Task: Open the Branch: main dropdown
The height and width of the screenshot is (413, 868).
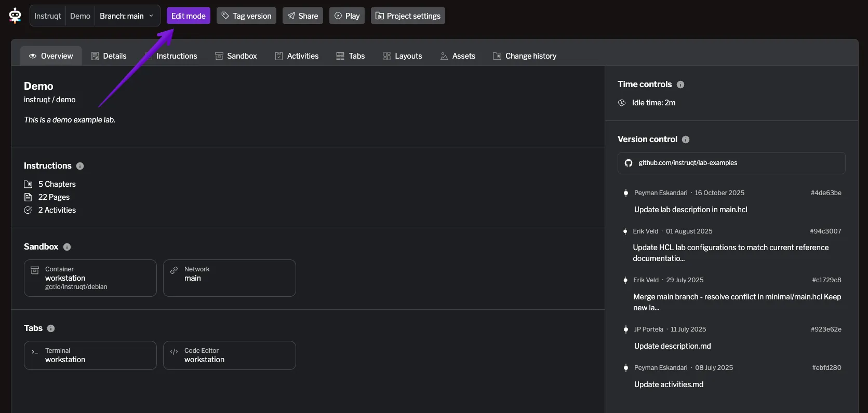Action: tap(127, 16)
